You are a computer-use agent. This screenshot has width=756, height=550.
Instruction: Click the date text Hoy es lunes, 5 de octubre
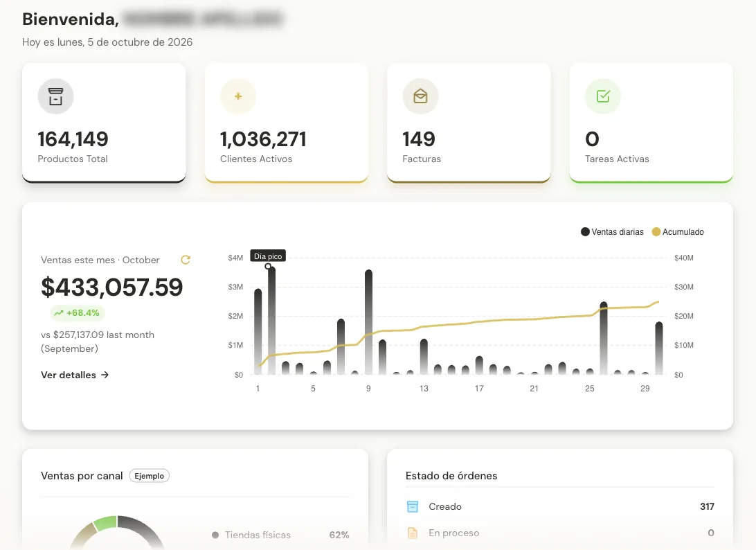107,42
